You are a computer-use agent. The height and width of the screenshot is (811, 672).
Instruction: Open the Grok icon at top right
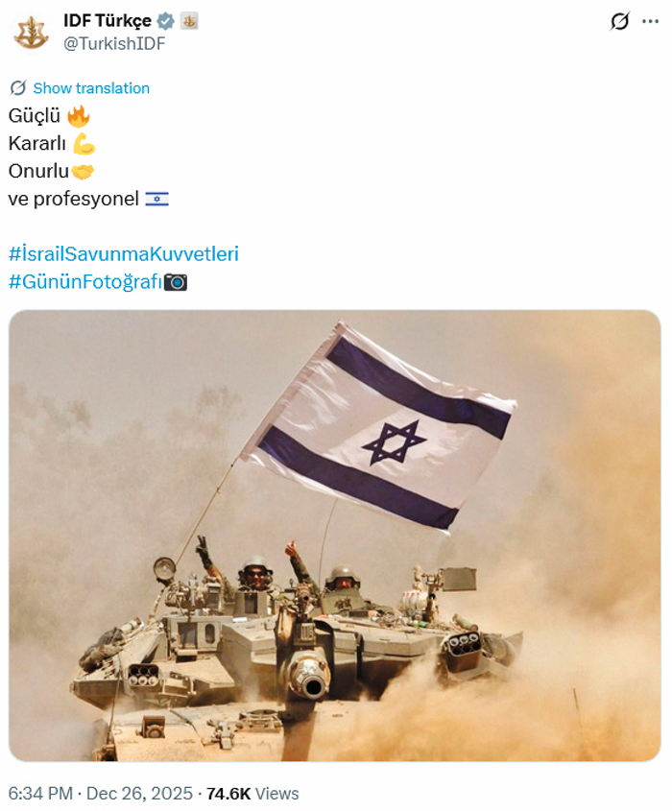click(620, 21)
